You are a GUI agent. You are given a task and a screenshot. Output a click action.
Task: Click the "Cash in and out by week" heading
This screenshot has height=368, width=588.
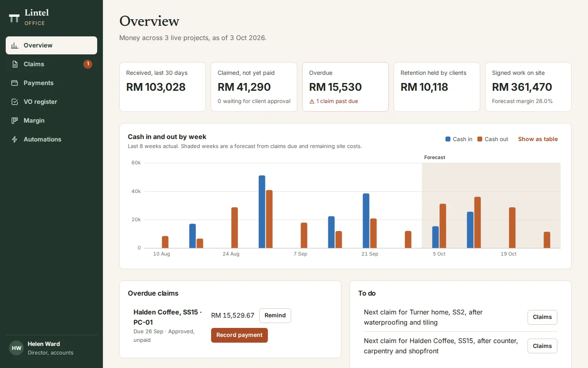pos(167,137)
